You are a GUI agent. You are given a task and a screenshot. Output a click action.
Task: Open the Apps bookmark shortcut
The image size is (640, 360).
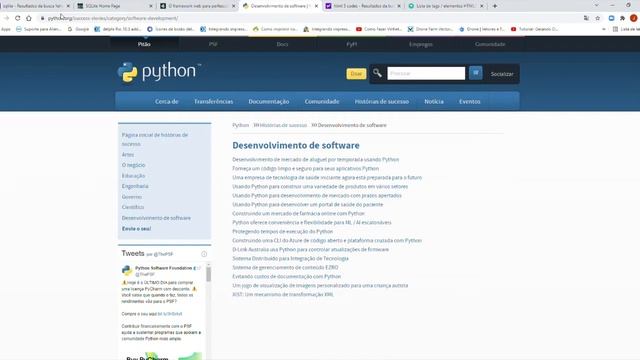(x=6, y=29)
